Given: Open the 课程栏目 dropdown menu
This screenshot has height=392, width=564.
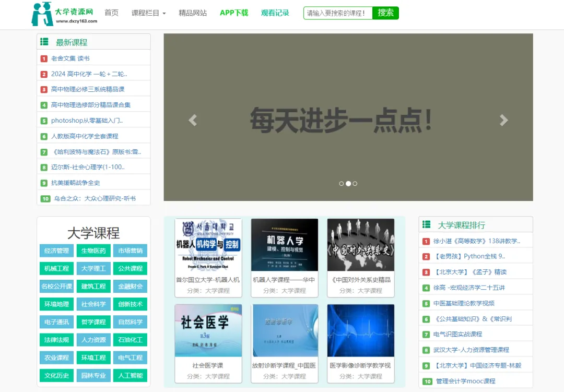Looking at the screenshot, I should (148, 14).
